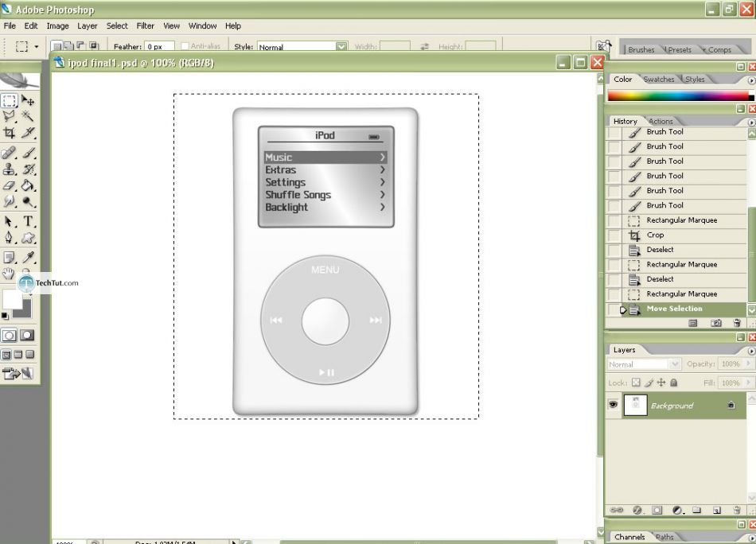
Task: Delete current state with History trash icon
Action: 737,324
